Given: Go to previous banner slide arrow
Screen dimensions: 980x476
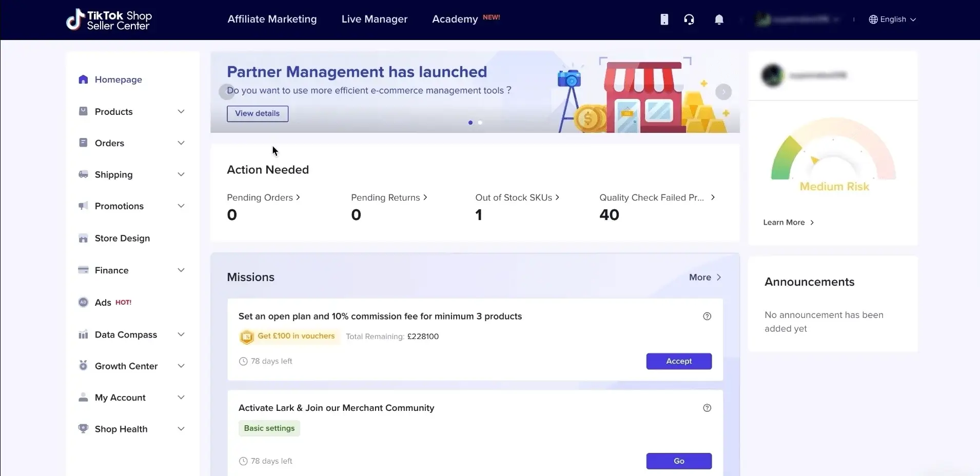Looking at the screenshot, I should [x=226, y=92].
